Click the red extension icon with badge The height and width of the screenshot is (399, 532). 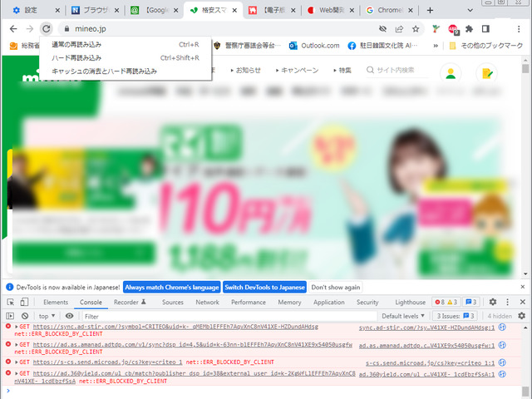tap(454, 29)
